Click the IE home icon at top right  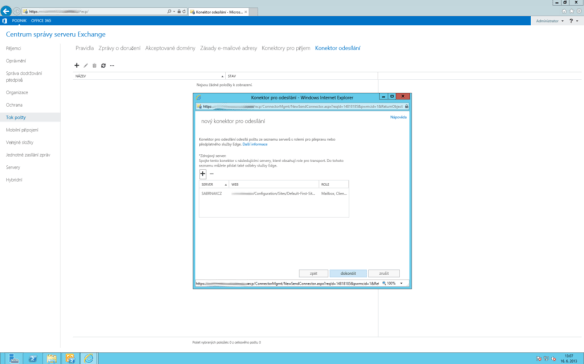[565, 11]
